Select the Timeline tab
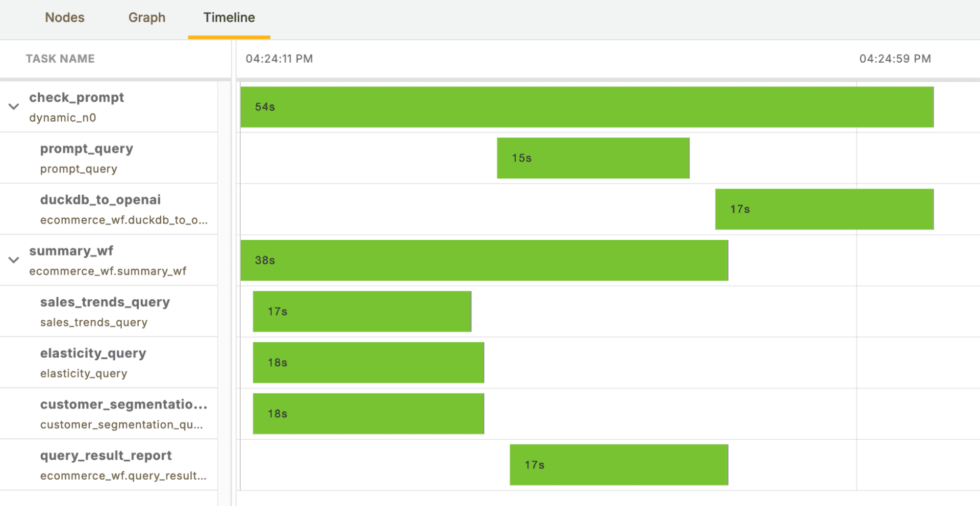This screenshot has width=980, height=506. [x=229, y=18]
